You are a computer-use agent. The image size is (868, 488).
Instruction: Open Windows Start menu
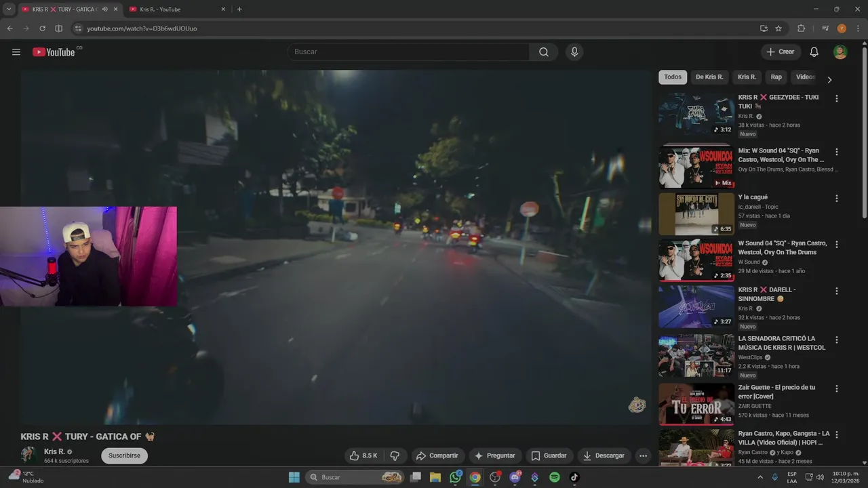tap(294, 477)
